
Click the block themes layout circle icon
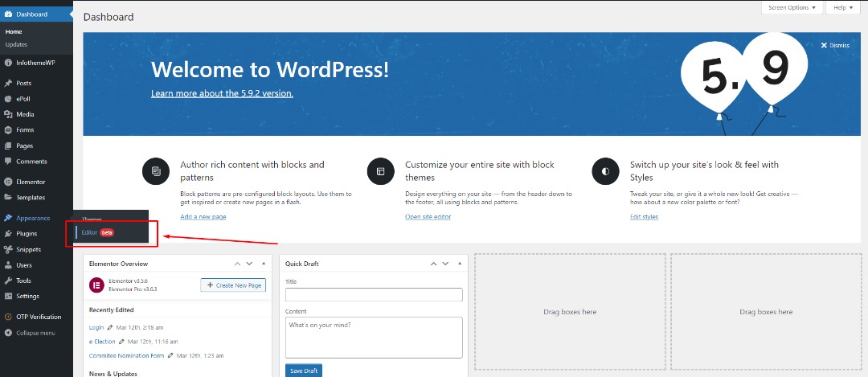[x=380, y=171]
